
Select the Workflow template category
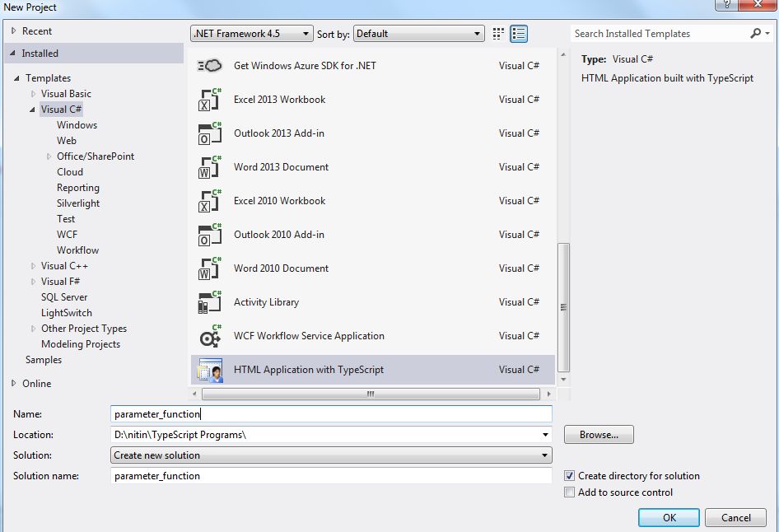coord(78,250)
